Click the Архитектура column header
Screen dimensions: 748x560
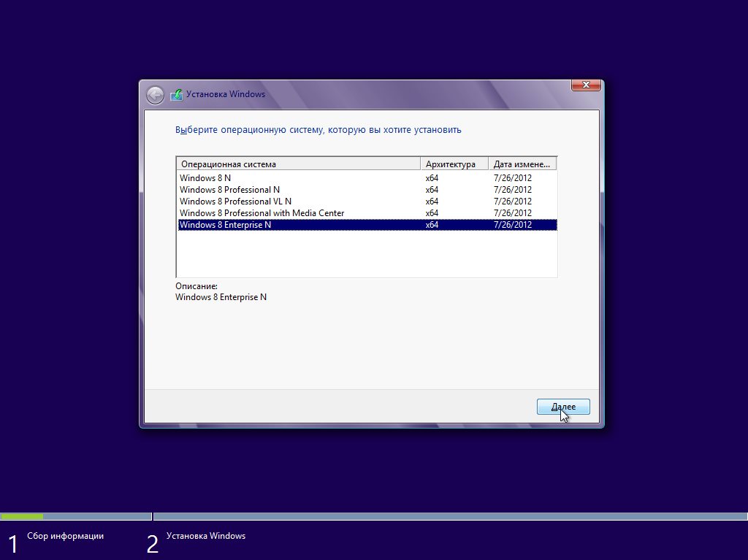[454, 164]
